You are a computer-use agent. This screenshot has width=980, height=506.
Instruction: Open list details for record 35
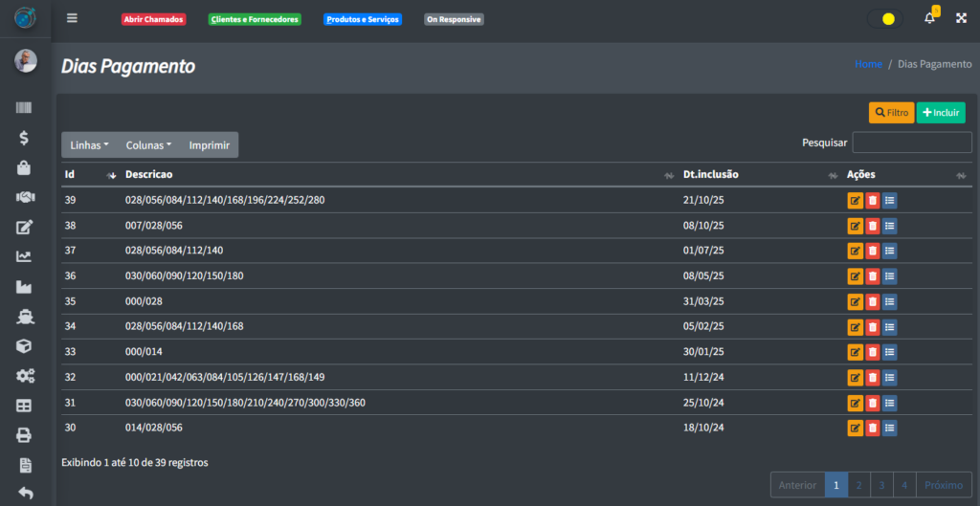(889, 301)
